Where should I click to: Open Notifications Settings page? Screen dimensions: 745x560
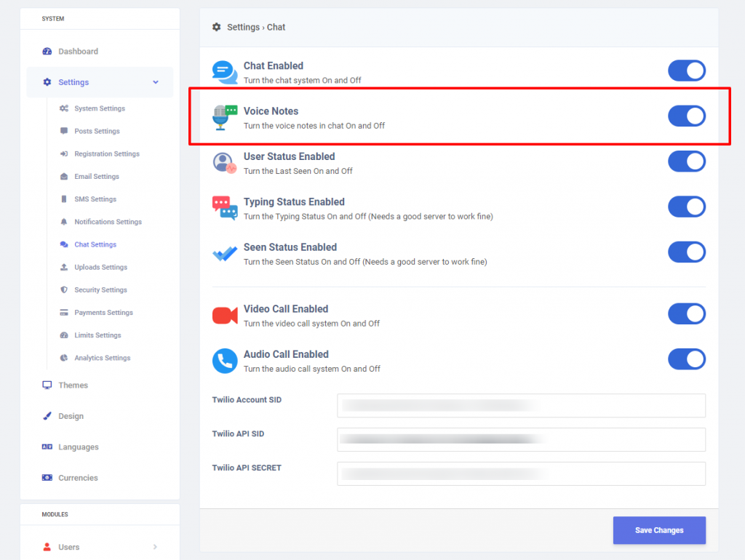click(x=108, y=222)
